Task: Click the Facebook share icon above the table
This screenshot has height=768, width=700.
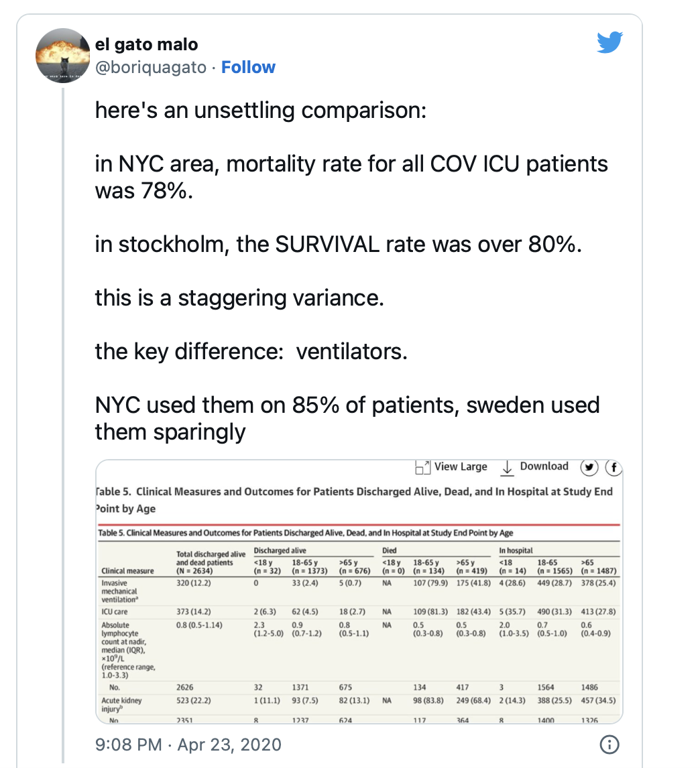Action: tap(614, 468)
